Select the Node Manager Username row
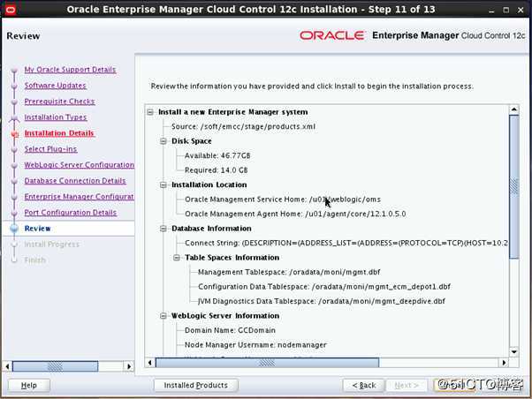532x399 pixels. click(x=255, y=345)
